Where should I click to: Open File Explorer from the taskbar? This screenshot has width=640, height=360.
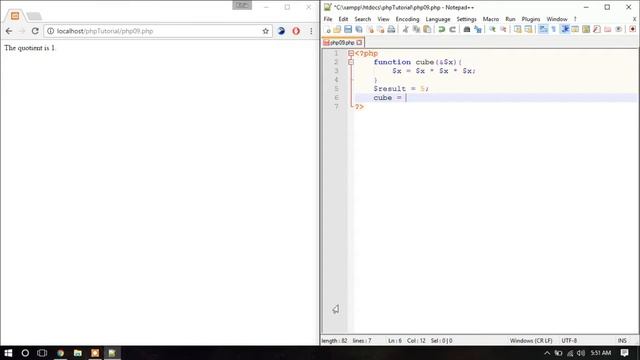tap(78, 353)
